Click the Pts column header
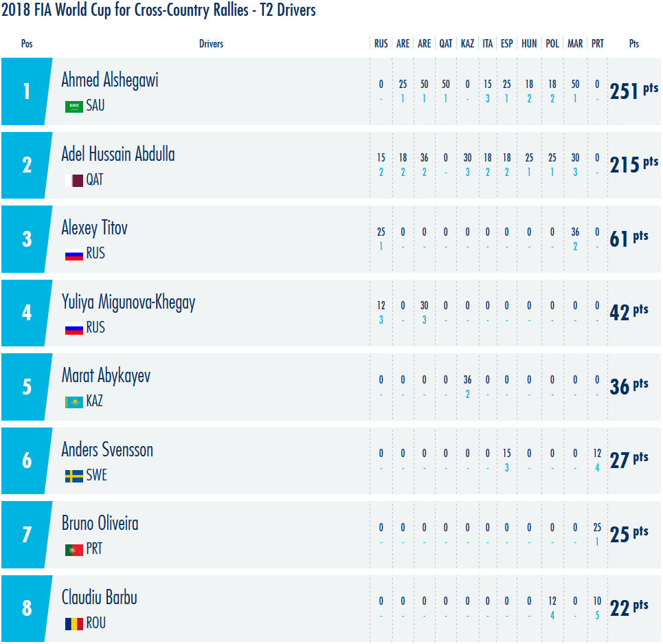 634,43
